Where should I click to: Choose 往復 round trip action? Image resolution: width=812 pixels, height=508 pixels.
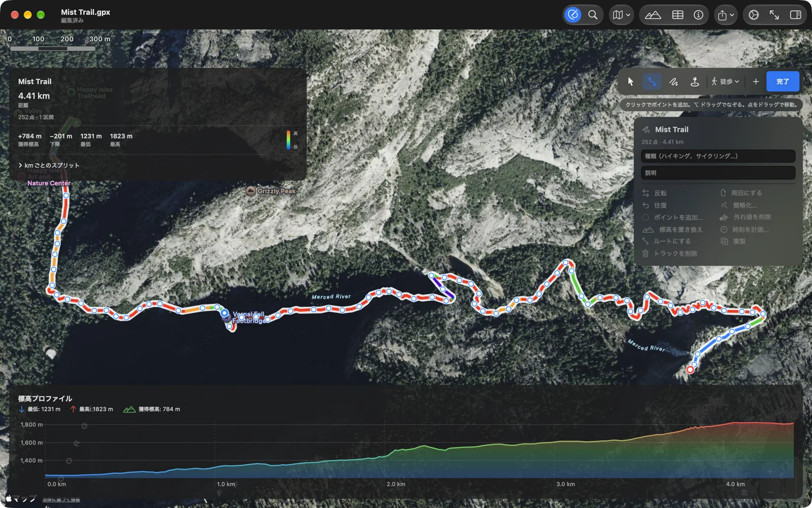tap(655, 205)
